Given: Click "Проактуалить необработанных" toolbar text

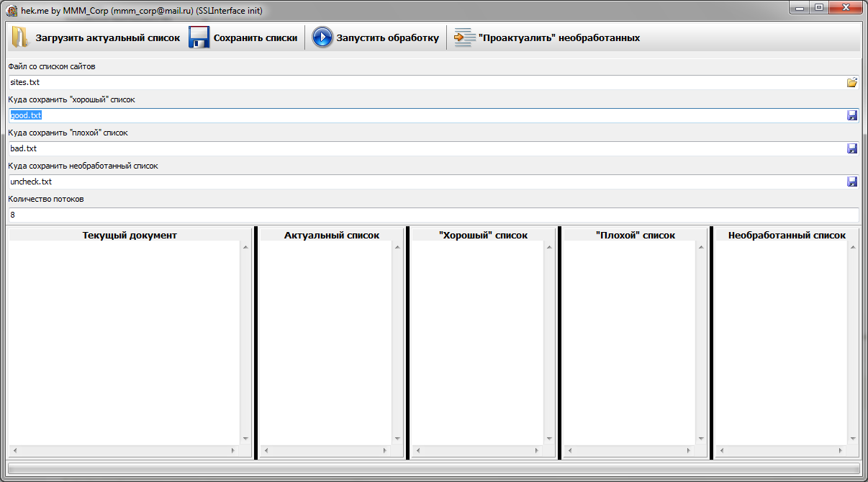Looking at the screenshot, I should (559, 38).
